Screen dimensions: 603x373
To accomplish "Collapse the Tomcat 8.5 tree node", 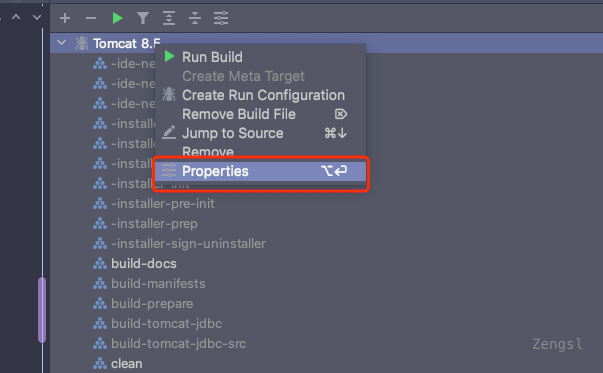I will click(62, 43).
